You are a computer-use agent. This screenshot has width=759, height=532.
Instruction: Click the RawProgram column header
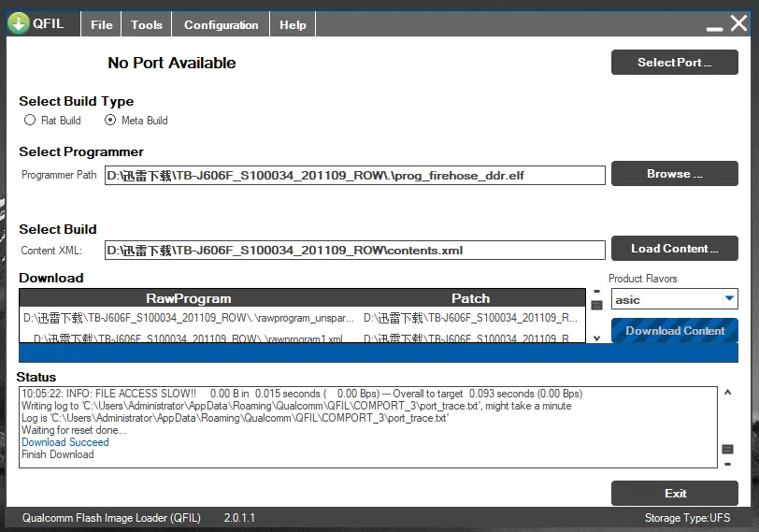coord(189,298)
